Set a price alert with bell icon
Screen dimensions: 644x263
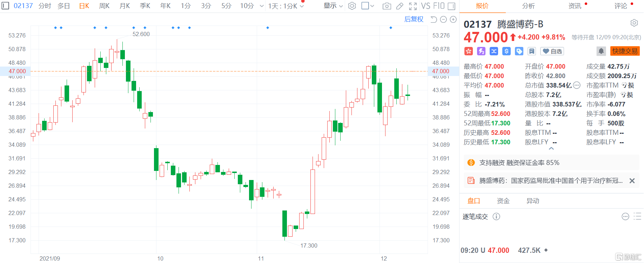(x=601, y=51)
